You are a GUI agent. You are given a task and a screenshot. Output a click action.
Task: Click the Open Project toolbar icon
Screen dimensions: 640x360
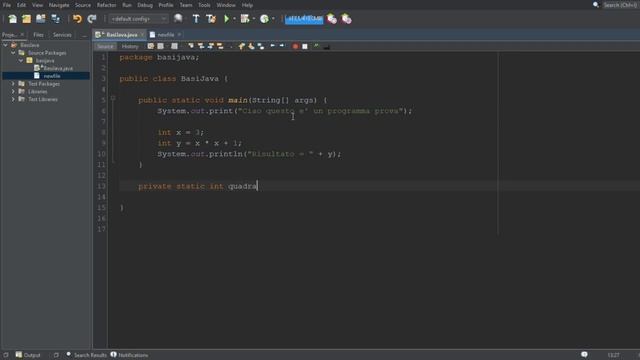40,19
